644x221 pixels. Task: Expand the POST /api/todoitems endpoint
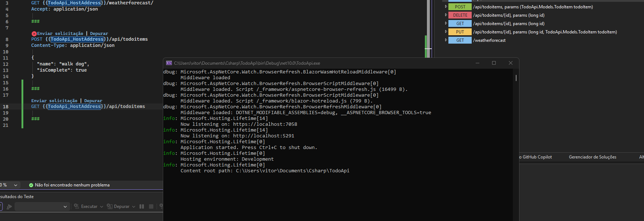click(x=446, y=7)
